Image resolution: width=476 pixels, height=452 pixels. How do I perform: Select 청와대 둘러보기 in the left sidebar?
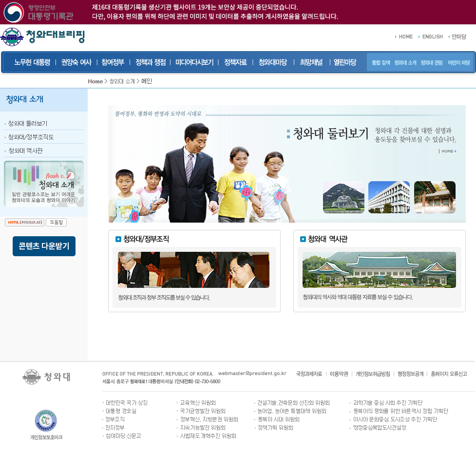tap(29, 123)
